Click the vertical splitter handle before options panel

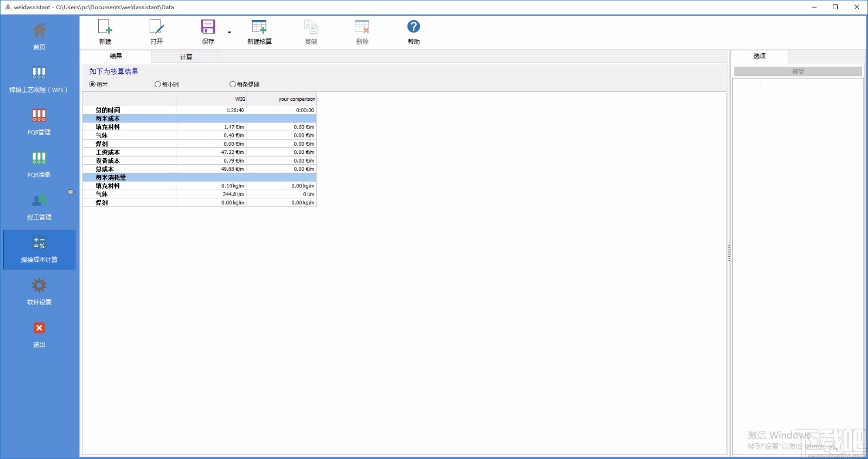(729, 253)
